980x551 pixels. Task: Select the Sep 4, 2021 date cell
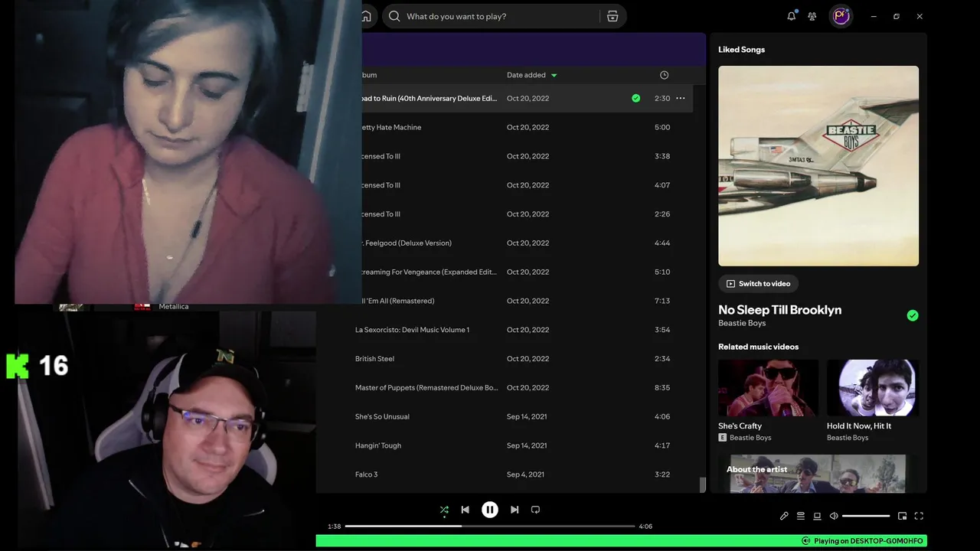[x=525, y=474]
